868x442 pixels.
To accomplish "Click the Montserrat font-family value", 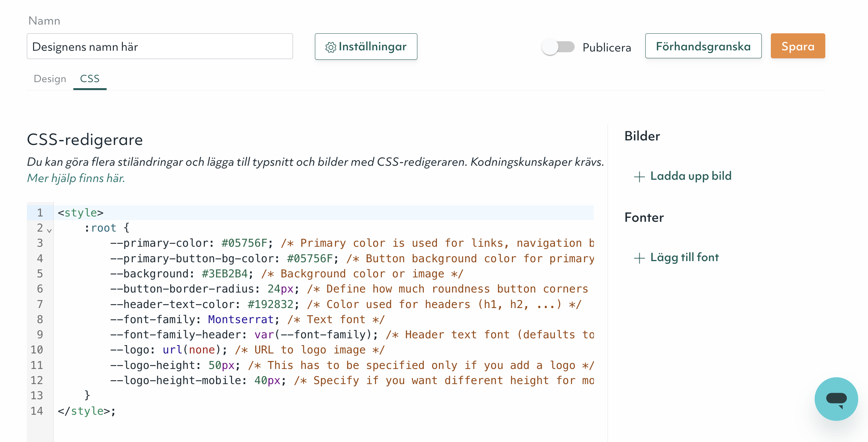I will coord(240,319).
